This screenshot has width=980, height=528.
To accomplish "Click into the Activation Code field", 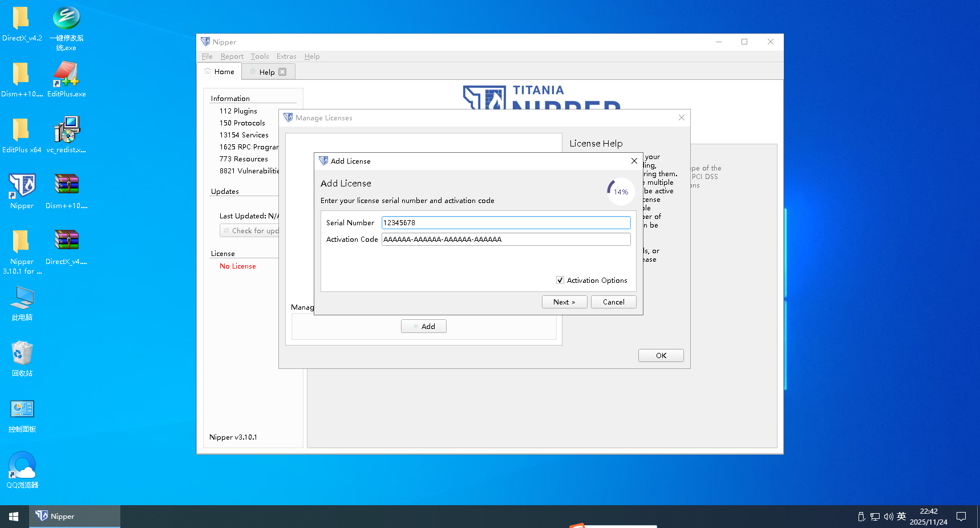I will [505, 239].
